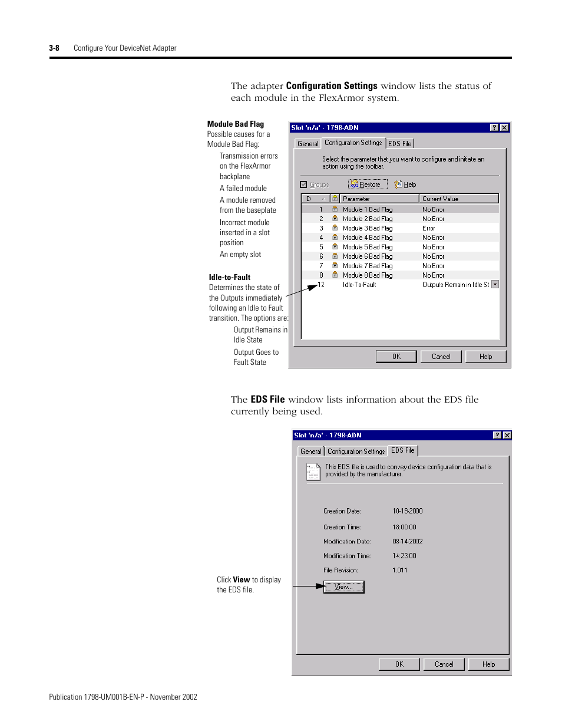The height and width of the screenshot is (728, 562).
Task: Click the lock icon on Module 4 Bad Flag row
Action: point(335,237)
